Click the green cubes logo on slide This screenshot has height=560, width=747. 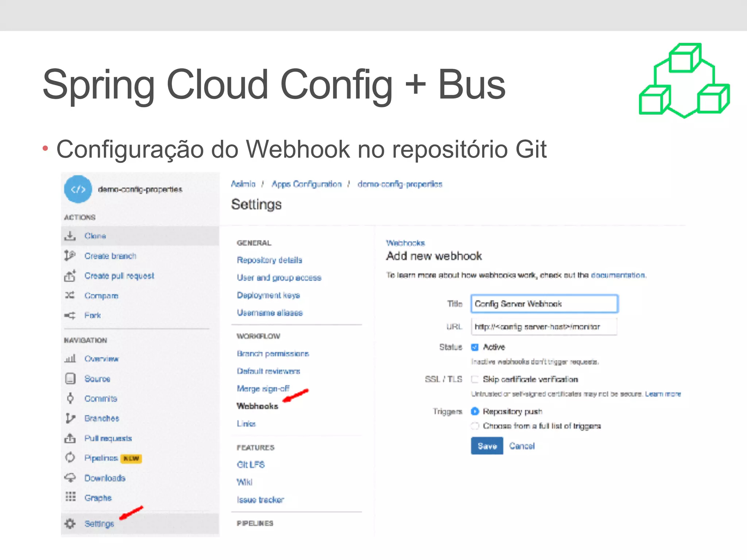click(x=684, y=80)
